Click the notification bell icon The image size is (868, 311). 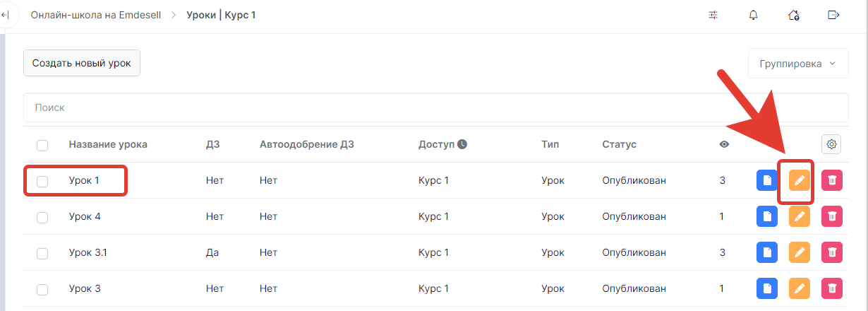(x=753, y=15)
